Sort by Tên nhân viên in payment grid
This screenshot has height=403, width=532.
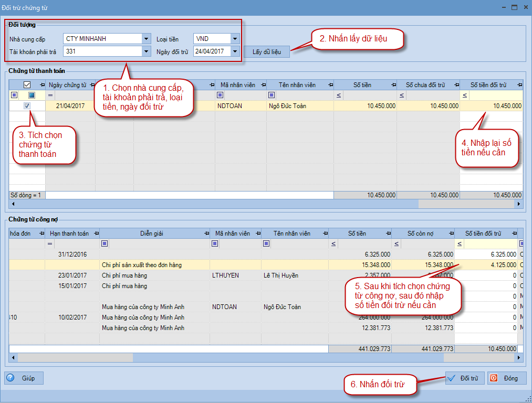(297, 85)
